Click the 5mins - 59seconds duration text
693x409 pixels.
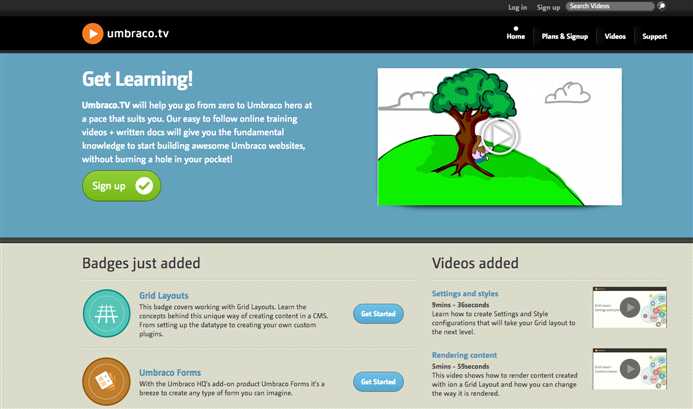point(461,366)
